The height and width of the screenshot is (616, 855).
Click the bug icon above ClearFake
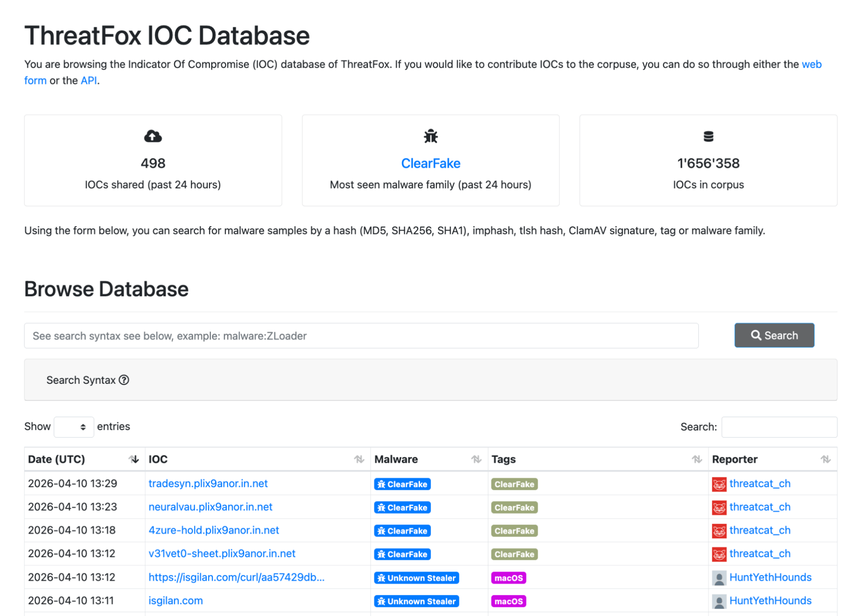(x=430, y=136)
